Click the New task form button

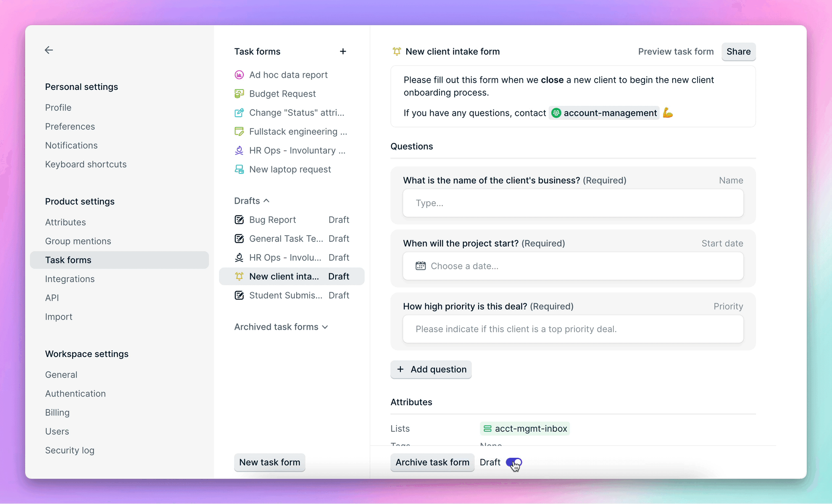click(x=270, y=462)
